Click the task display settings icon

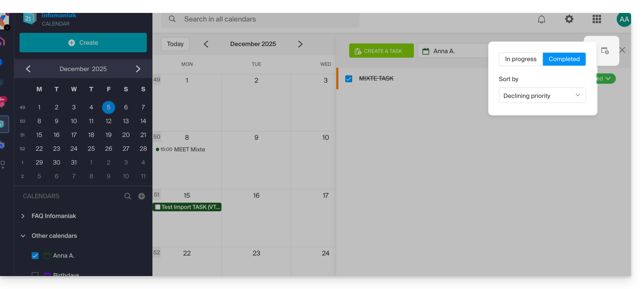pyautogui.click(x=605, y=50)
